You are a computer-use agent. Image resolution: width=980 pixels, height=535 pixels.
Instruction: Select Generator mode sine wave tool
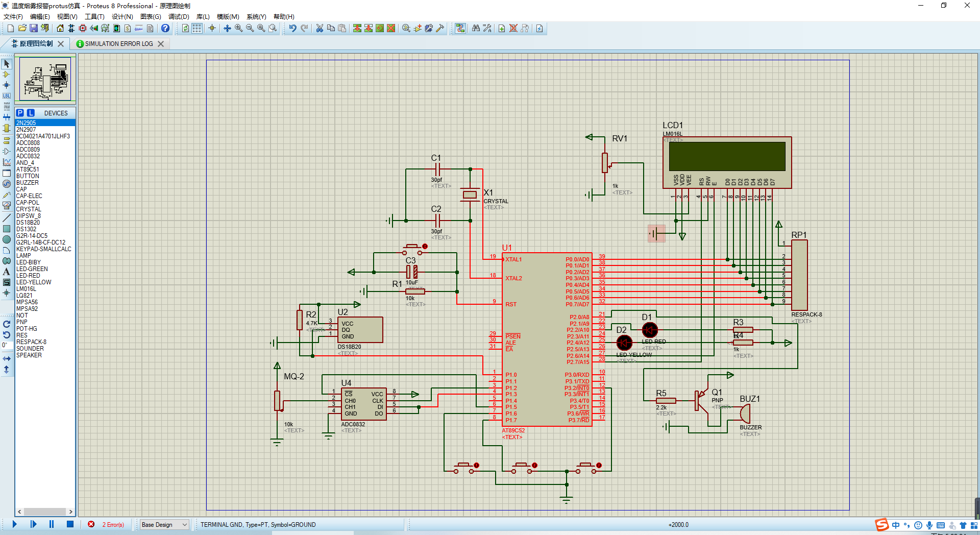(7, 184)
